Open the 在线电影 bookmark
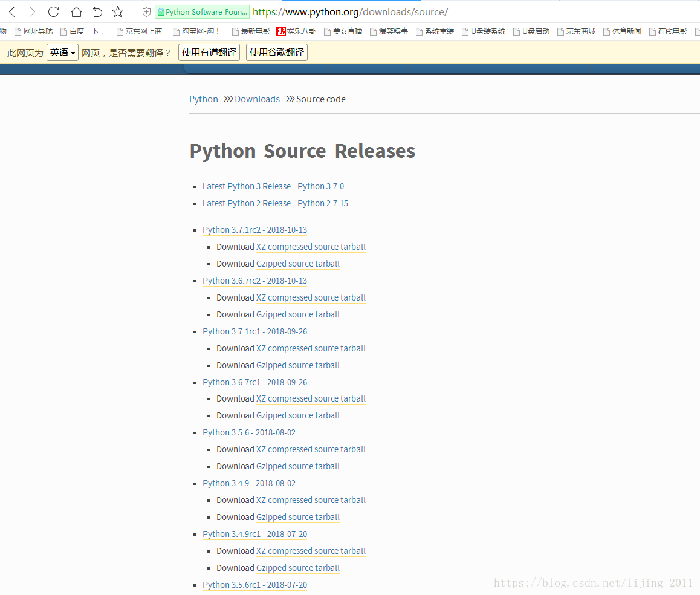700x595 pixels. [669, 31]
